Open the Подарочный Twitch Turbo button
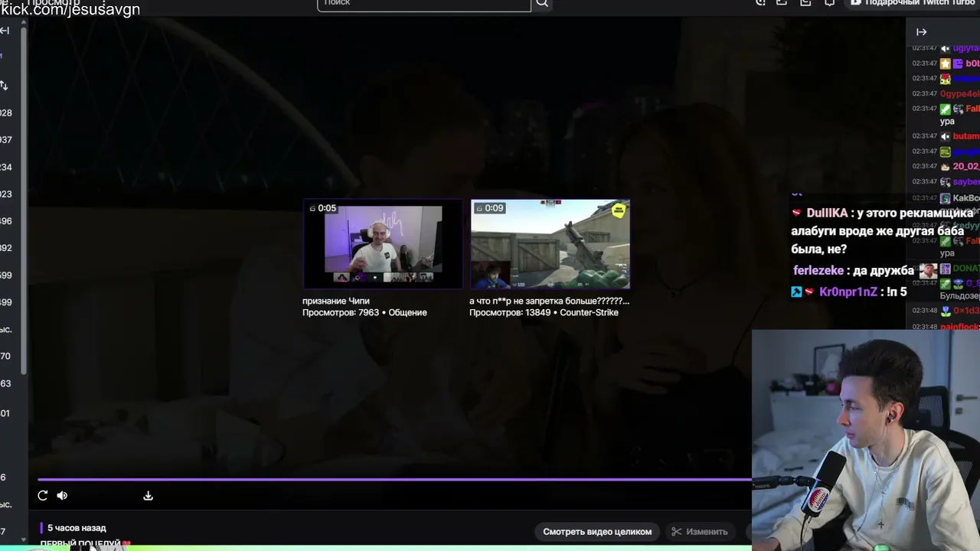This screenshot has width=980, height=551. coord(912,3)
